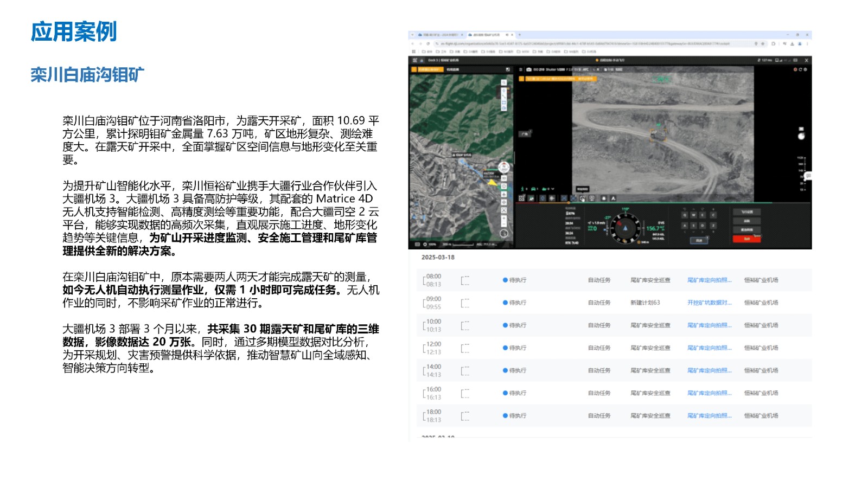868x488 pixels.
Task: Click the north compass on the map
Action: pyautogui.click(x=504, y=167)
